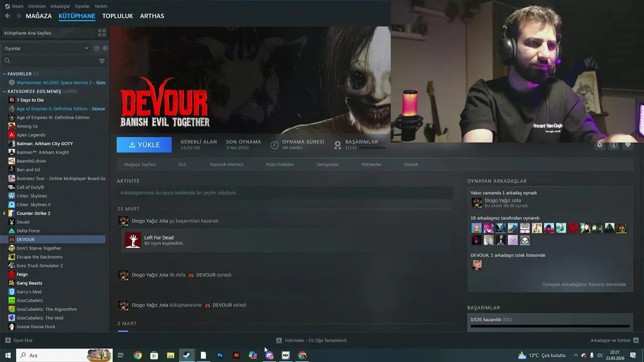Open Rehberler link

(x=371, y=164)
